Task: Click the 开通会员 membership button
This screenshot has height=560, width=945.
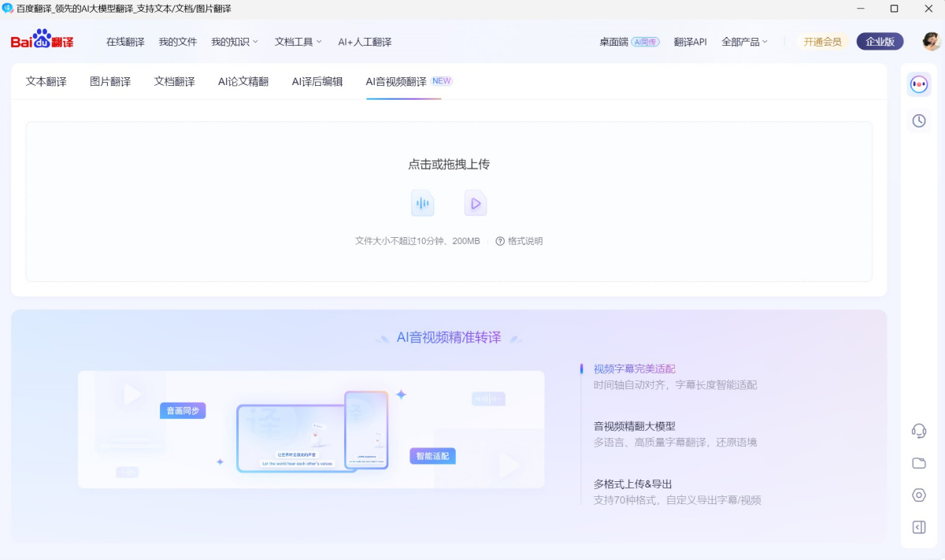Action: [x=822, y=40]
